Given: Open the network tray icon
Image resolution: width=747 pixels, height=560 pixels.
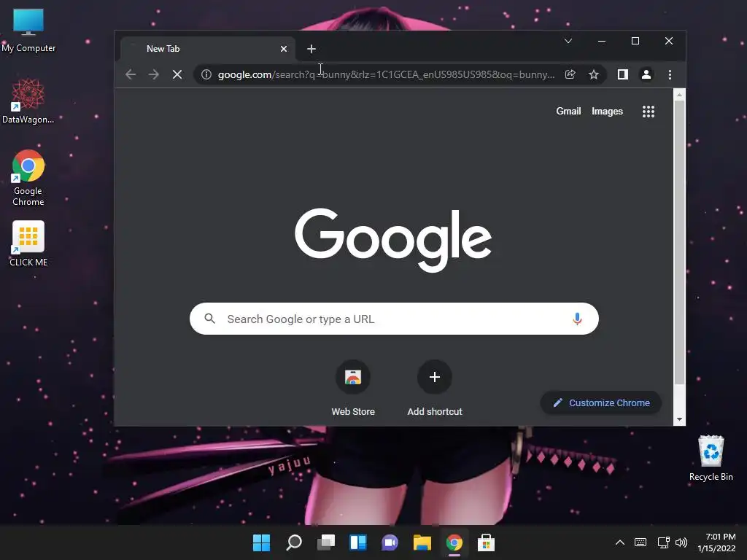Looking at the screenshot, I should pyautogui.click(x=663, y=542).
